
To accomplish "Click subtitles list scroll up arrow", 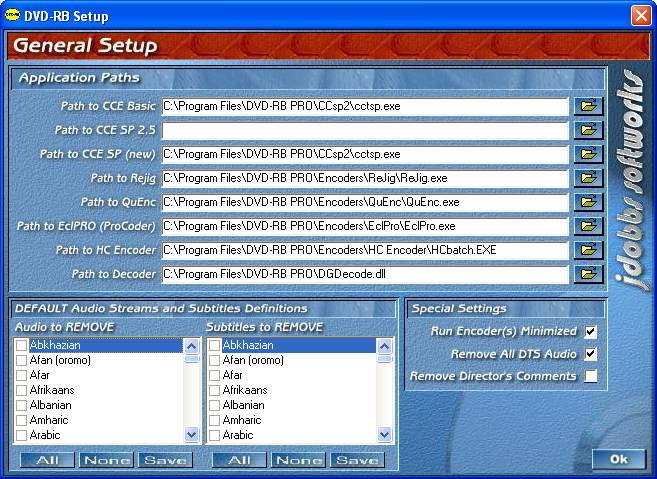I will coord(384,346).
